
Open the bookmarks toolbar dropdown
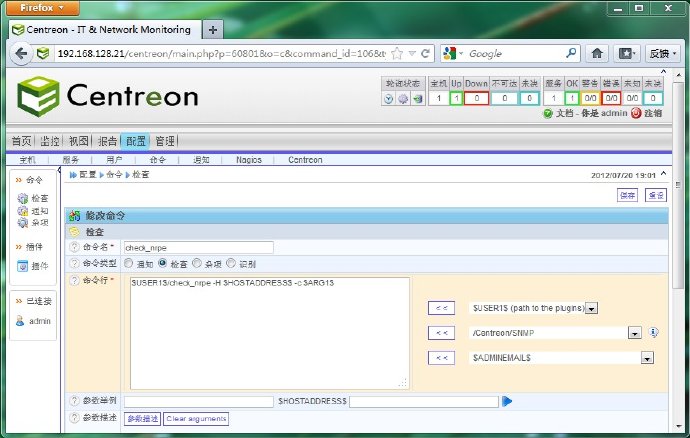[x=626, y=54]
